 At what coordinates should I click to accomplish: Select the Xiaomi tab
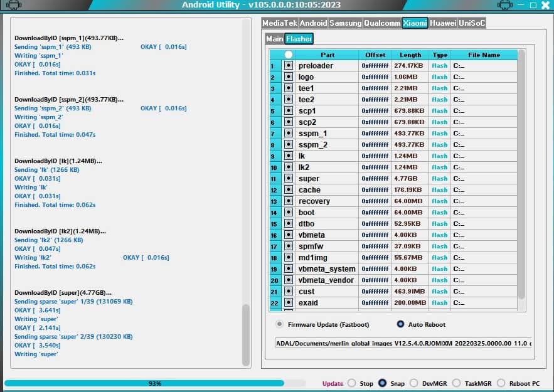point(415,23)
